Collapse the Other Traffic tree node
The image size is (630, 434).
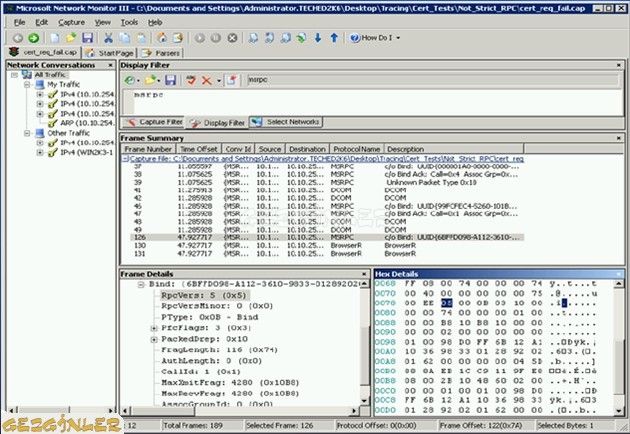(x=27, y=133)
